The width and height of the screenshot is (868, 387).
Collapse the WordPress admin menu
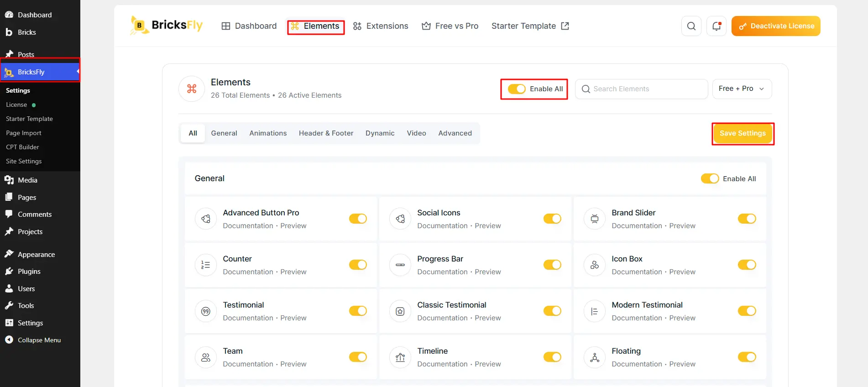[40, 340]
